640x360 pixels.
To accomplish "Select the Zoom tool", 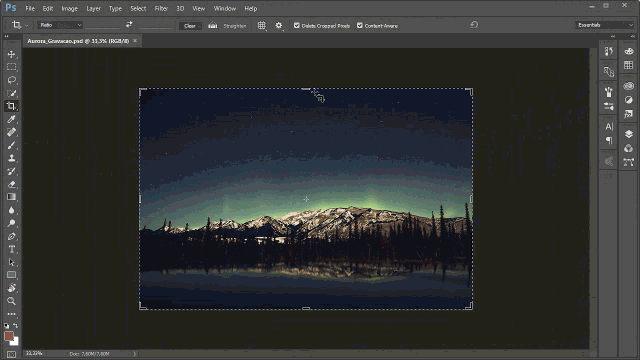I will [x=11, y=301].
